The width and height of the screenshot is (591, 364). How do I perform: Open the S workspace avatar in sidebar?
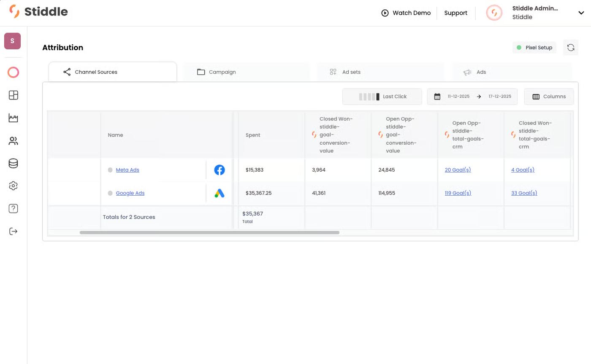point(12,41)
